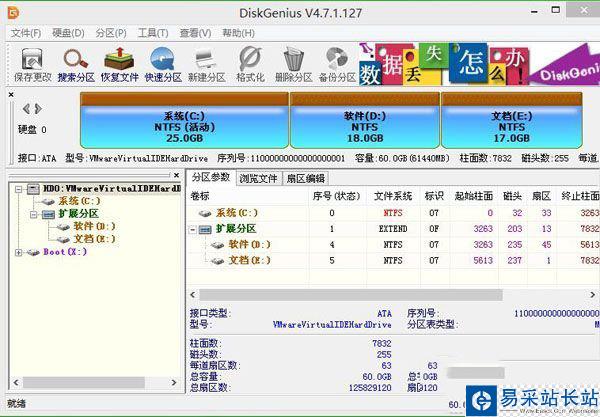Select HD0:VMwareVirtualIDEHardDrive in the tree

pos(111,189)
